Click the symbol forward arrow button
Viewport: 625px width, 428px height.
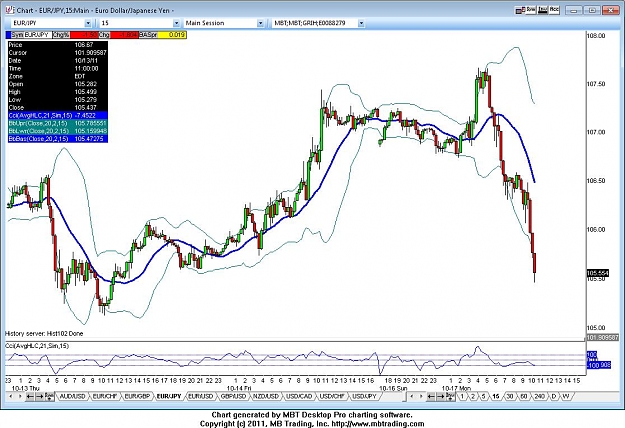tap(39, 397)
